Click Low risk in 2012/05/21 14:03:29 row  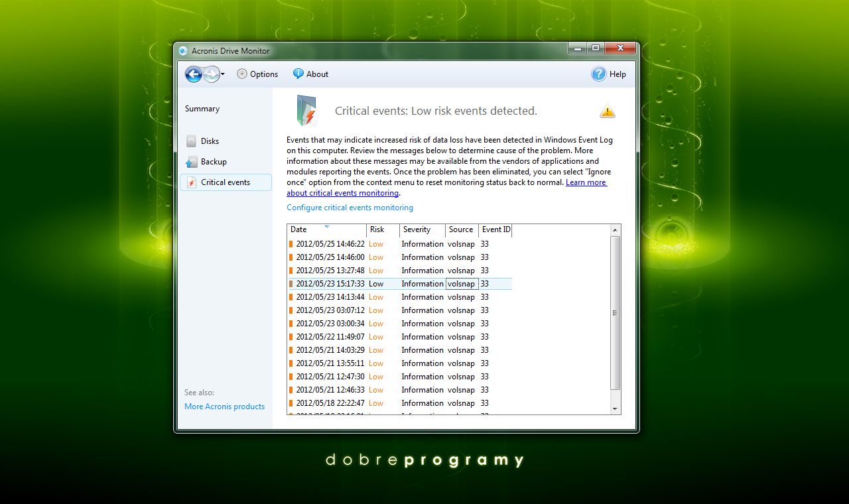coord(376,350)
